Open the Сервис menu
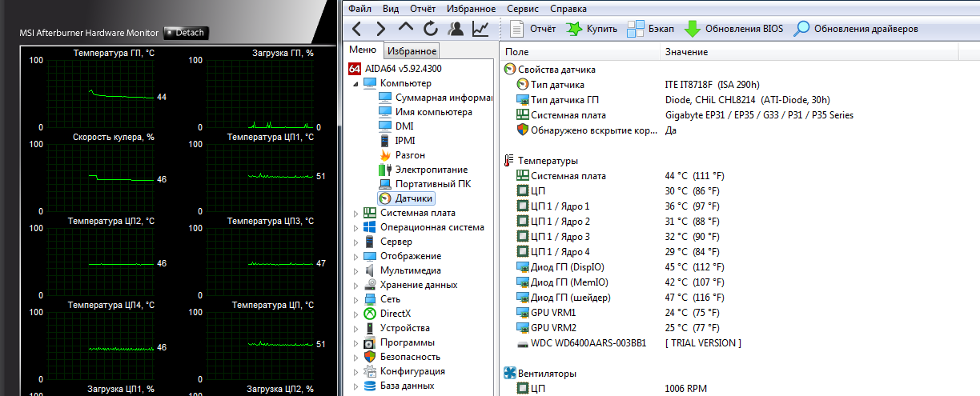The height and width of the screenshot is (396, 980). 524,8
